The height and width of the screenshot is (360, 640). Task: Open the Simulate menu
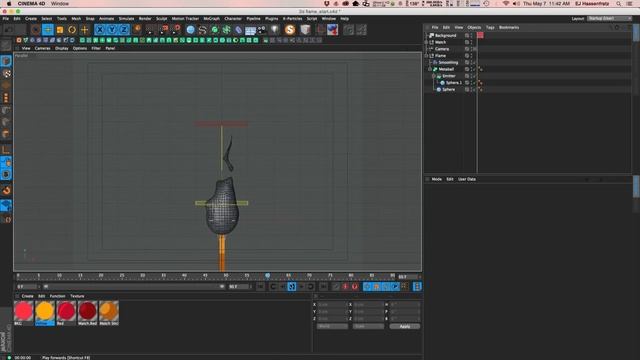coord(126,18)
